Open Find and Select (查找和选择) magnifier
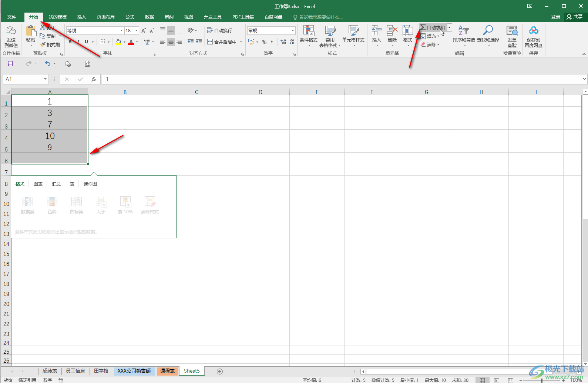The width and height of the screenshot is (588, 383). 488,36
